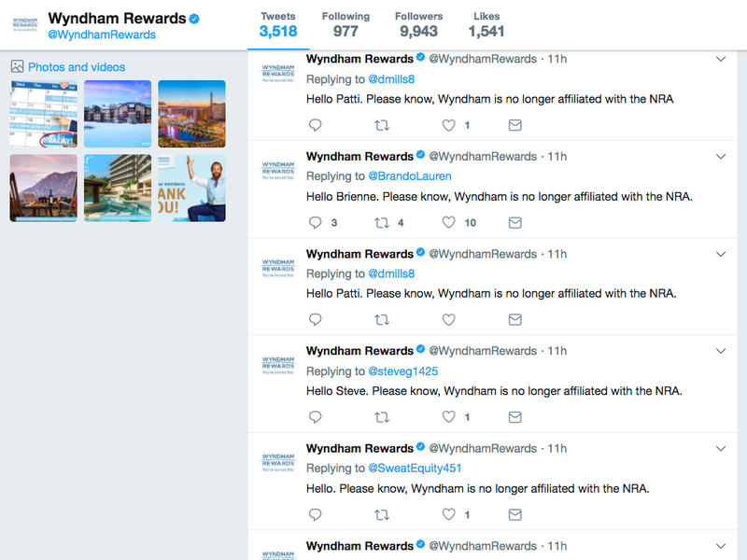Screen dimensions: 747x560
Task: Open the hotel pool photo thumbnail
Action: (x=118, y=189)
